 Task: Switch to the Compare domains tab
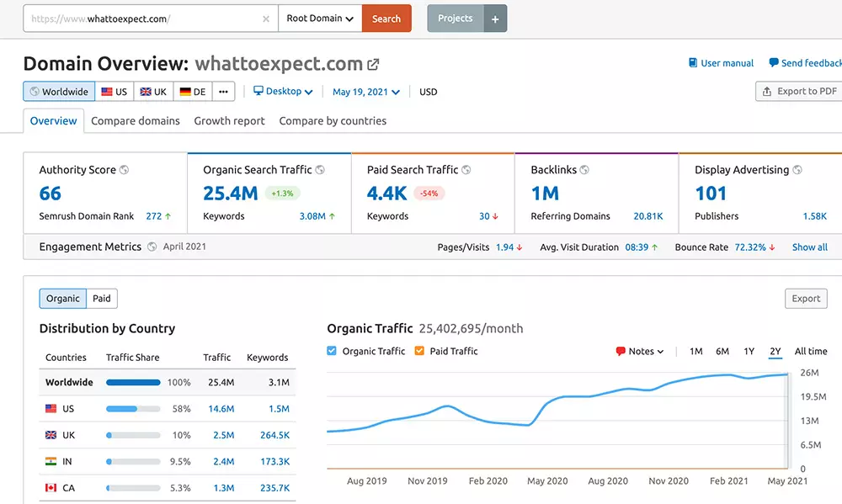[x=136, y=121]
